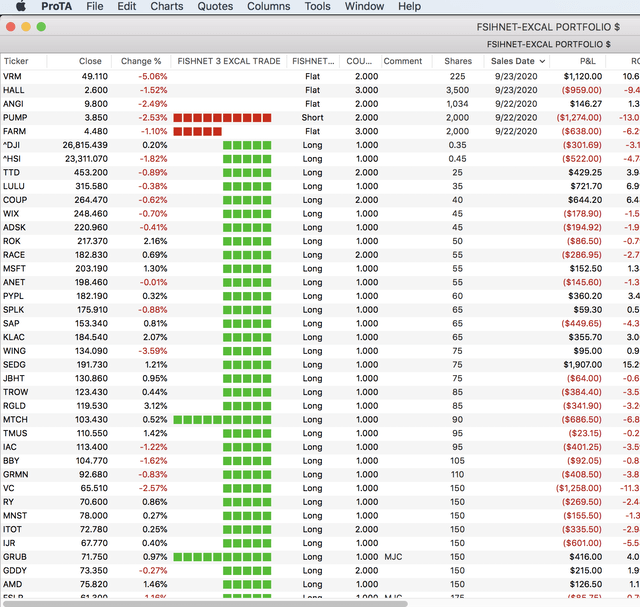Select the JBHT ticker cell
This screenshot has width=640, height=607.
(13, 378)
